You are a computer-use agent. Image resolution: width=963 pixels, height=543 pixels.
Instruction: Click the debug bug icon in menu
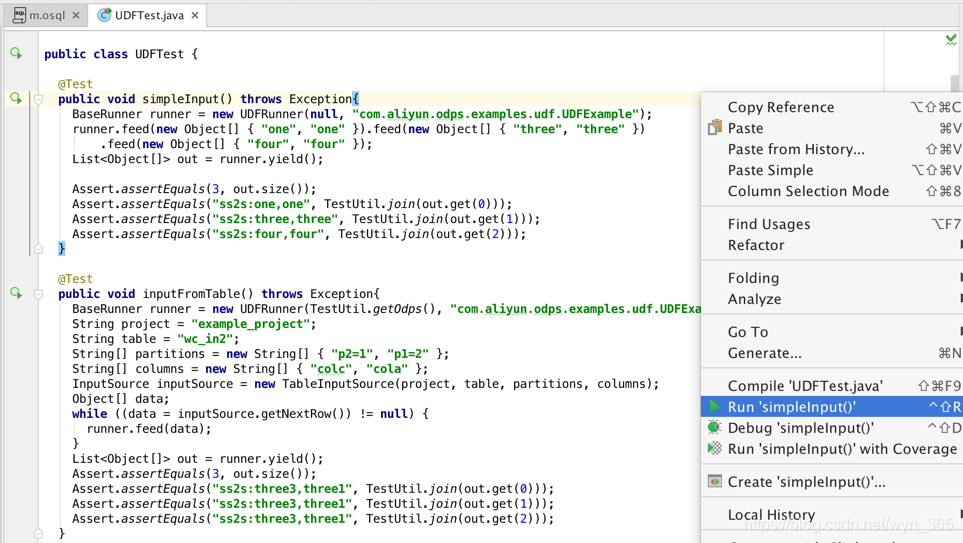(714, 427)
